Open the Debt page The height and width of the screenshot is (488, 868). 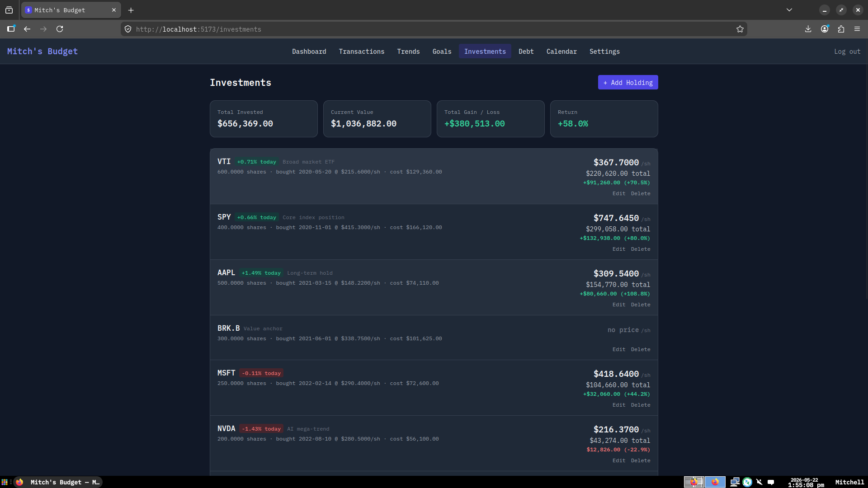[x=526, y=52]
